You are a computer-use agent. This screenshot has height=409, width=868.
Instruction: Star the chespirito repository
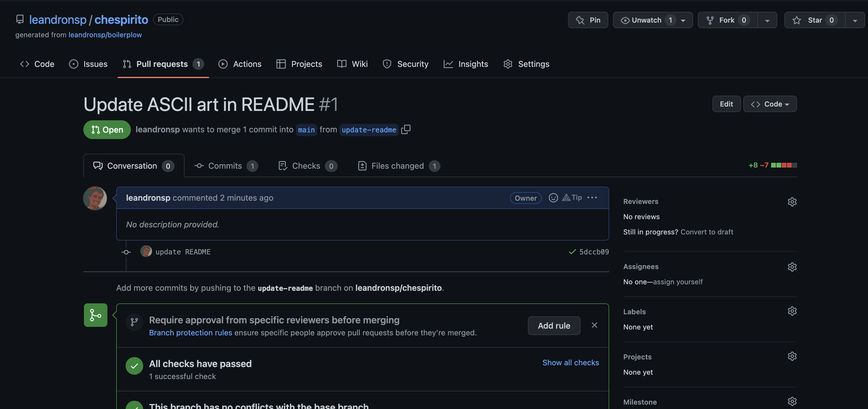coord(815,20)
